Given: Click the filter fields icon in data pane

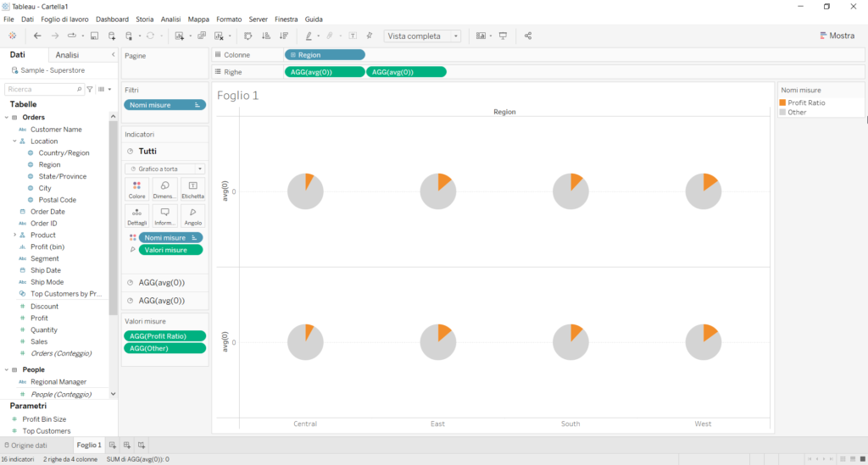Looking at the screenshot, I should tap(90, 89).
